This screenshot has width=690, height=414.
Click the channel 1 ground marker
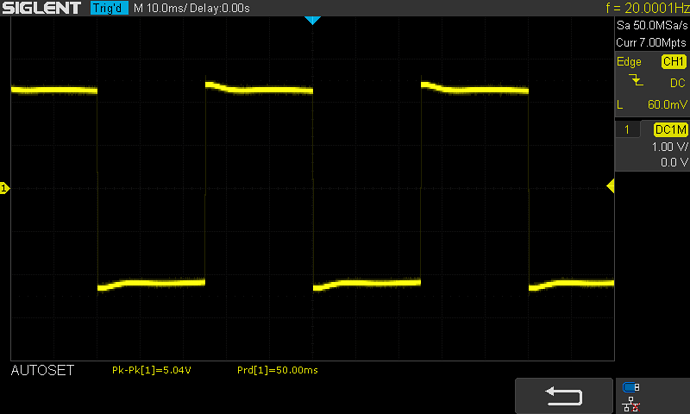click(x=4, y=188)
